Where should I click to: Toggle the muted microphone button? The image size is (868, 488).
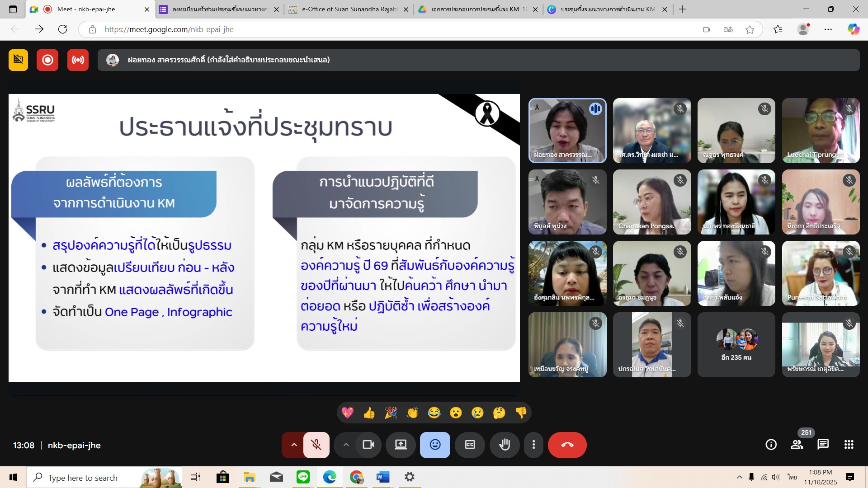coord(316,445)
